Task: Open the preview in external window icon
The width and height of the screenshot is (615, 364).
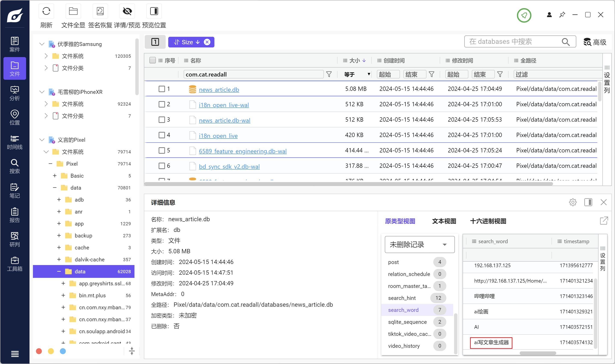Action: (604, 221)
